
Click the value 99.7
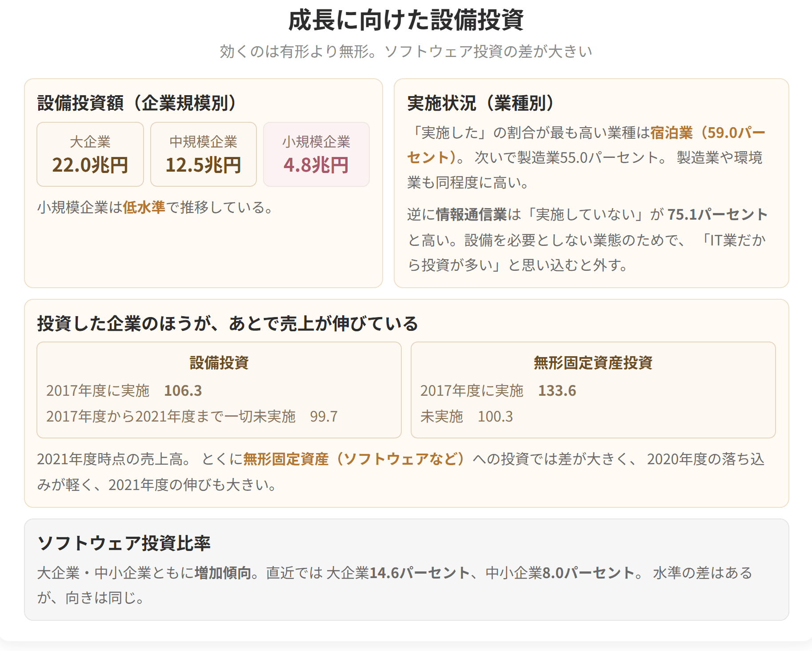pos(324,417)
